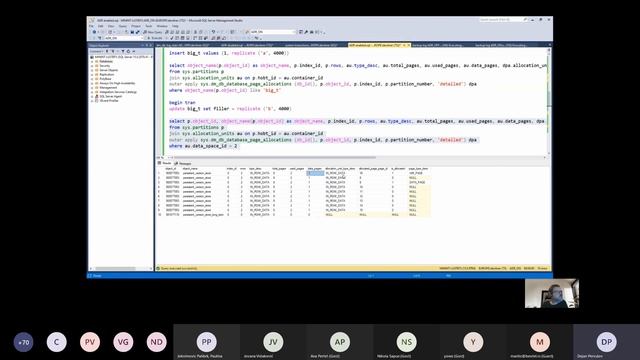
Task: Click the JV participant tile
Action: click(273, 342)
